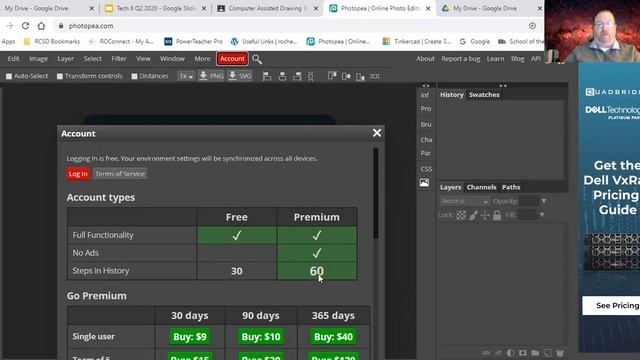Screen dimensions: 640x360
Task: Collapse the History panel with top arrows
Action: click(503, 86)
